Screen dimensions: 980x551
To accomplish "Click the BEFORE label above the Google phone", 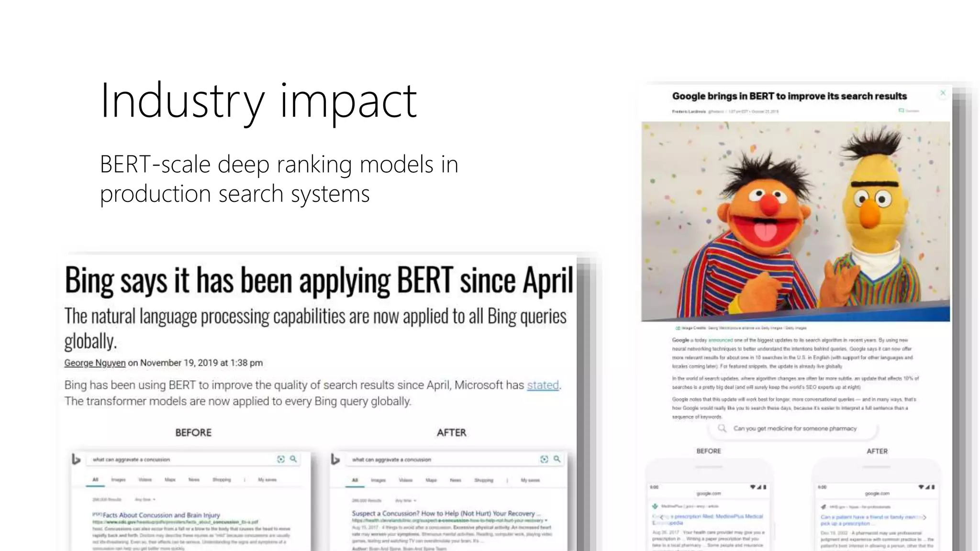I will point(709,451).
